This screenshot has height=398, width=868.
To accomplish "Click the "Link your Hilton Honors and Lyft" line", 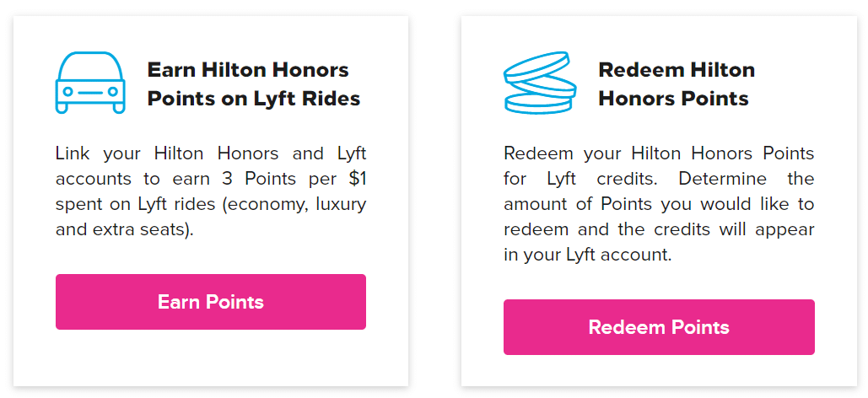I will (x=211, y=154).
